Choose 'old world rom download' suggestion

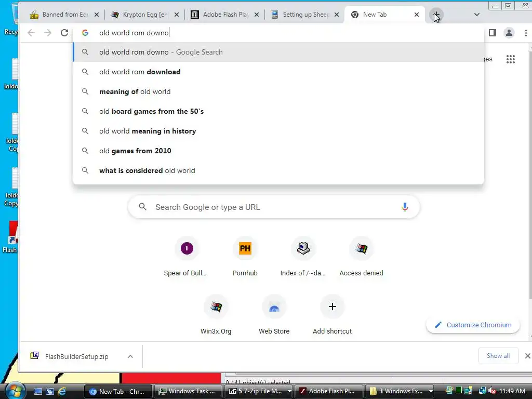(x=278, y=72)
